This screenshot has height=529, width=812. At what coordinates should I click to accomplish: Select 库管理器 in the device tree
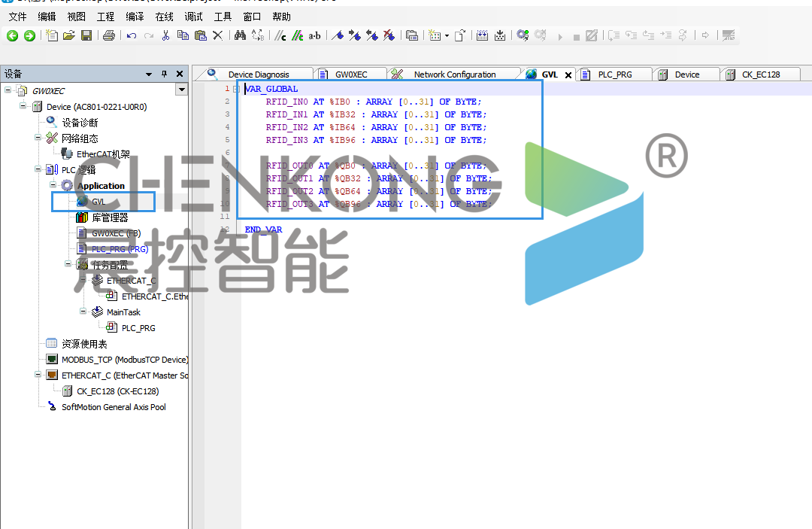point(110,217)
